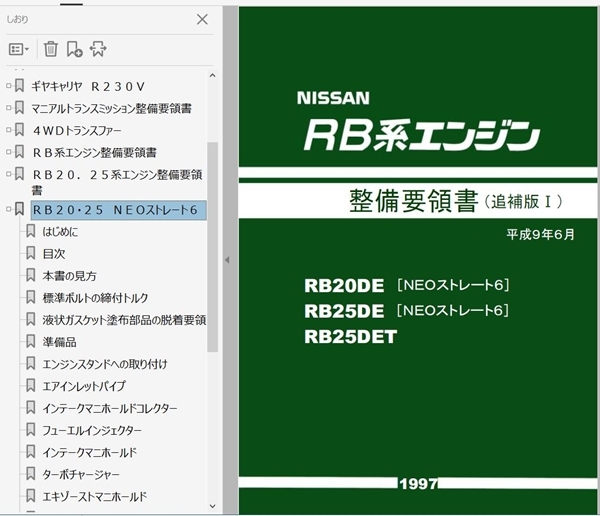Open the RB系エンジン整備要領書 bookmark

[94, 152]
